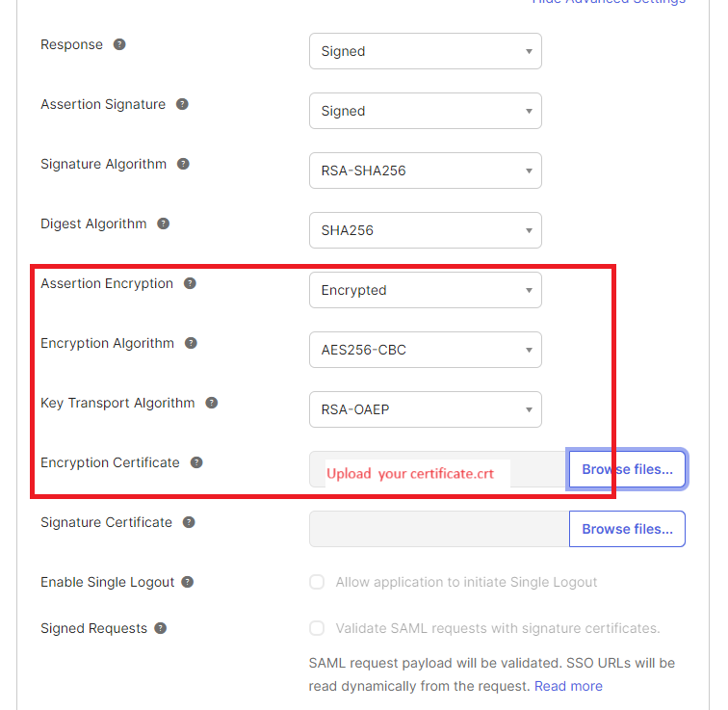Enable Allow application to initiate Single Logout
The height and width of the screenshot is (710, 728).
click(x=317, y=582)
